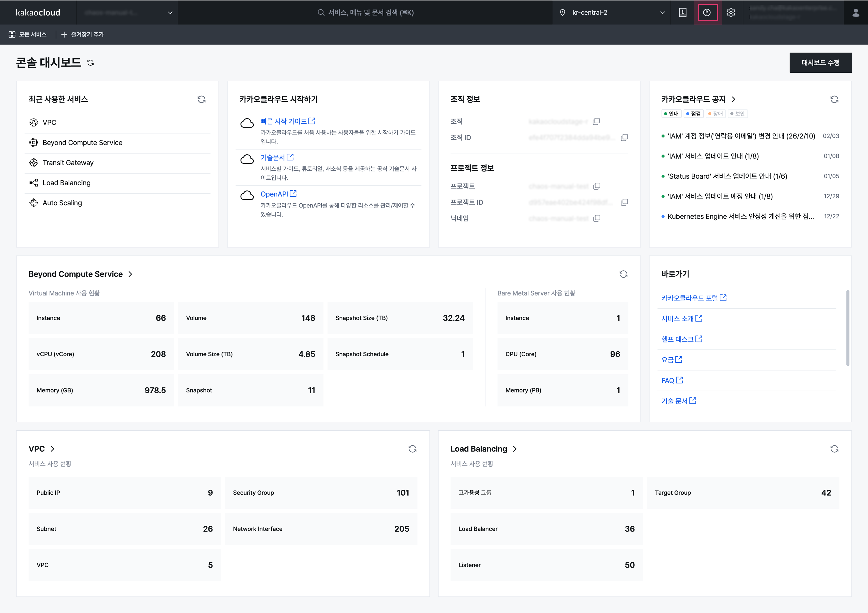
Task: Click the 대시보드 수정 button
Action: coord(820,63)
